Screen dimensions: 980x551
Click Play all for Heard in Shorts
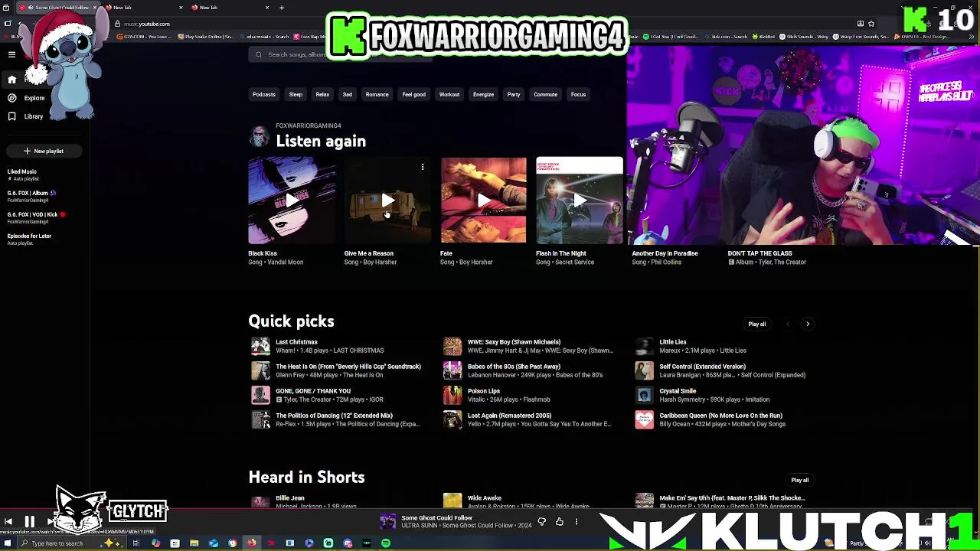(x=799, y=480)
